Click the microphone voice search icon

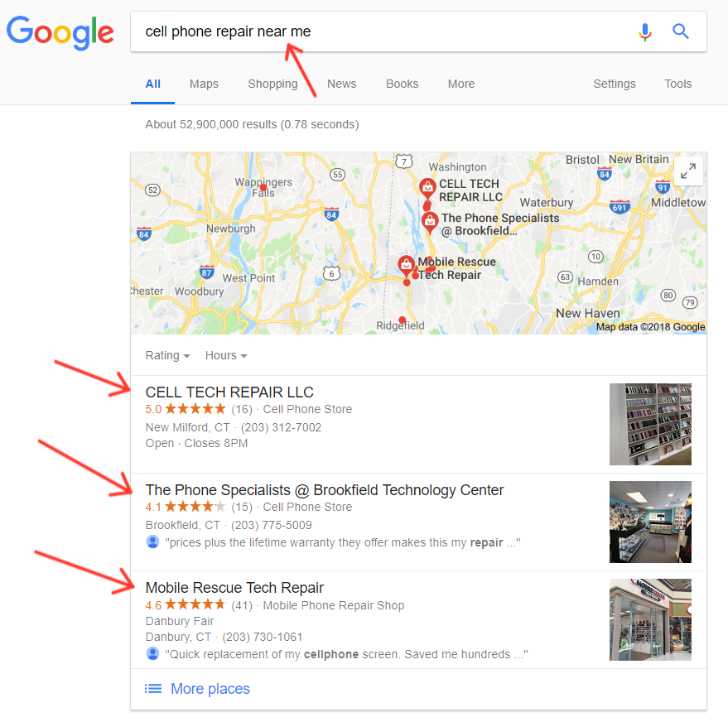coord(644,31)
